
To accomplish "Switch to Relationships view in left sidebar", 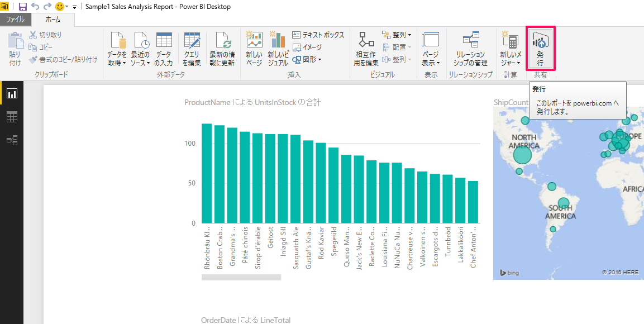I will point(12,140).
